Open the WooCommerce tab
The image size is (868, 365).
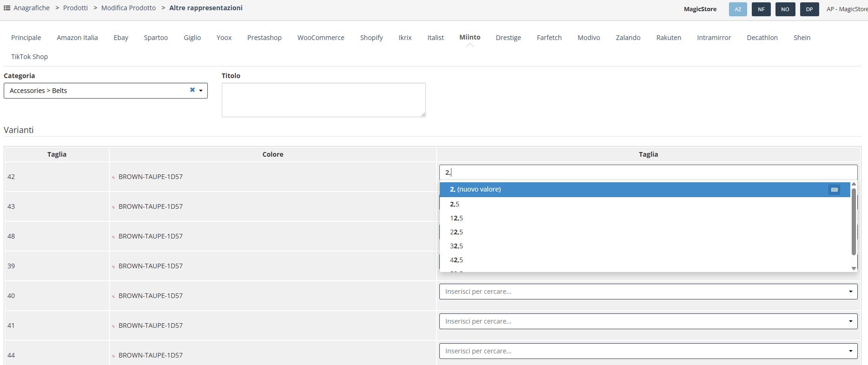coord(321,38)
